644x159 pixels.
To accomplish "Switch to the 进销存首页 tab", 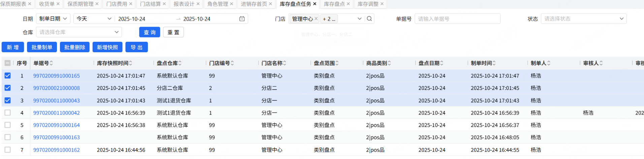I will point(254,4).
